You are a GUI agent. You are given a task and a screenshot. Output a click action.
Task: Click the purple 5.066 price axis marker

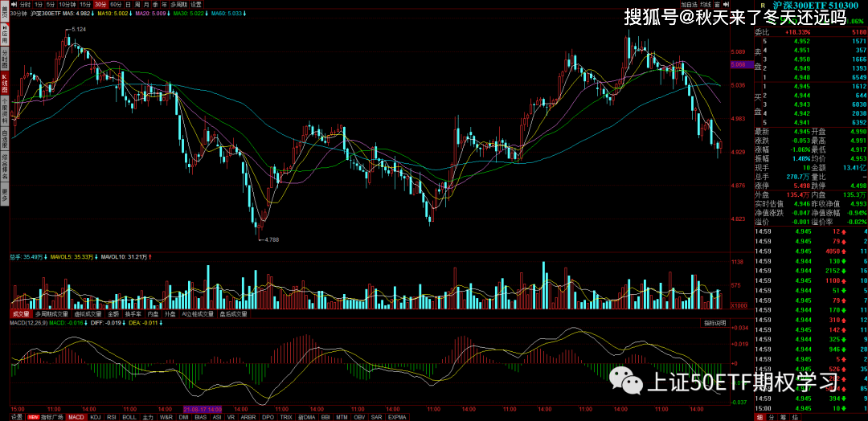(738, 63)
